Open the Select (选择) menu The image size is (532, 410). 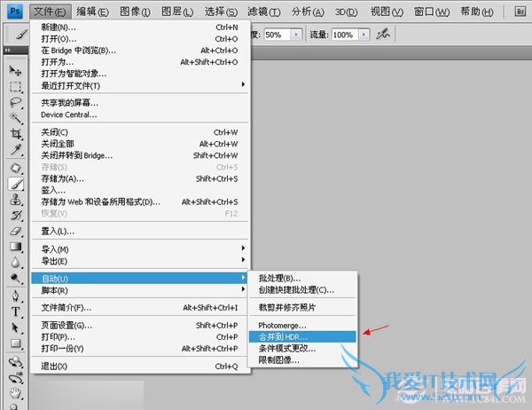[x=221, y=12]
